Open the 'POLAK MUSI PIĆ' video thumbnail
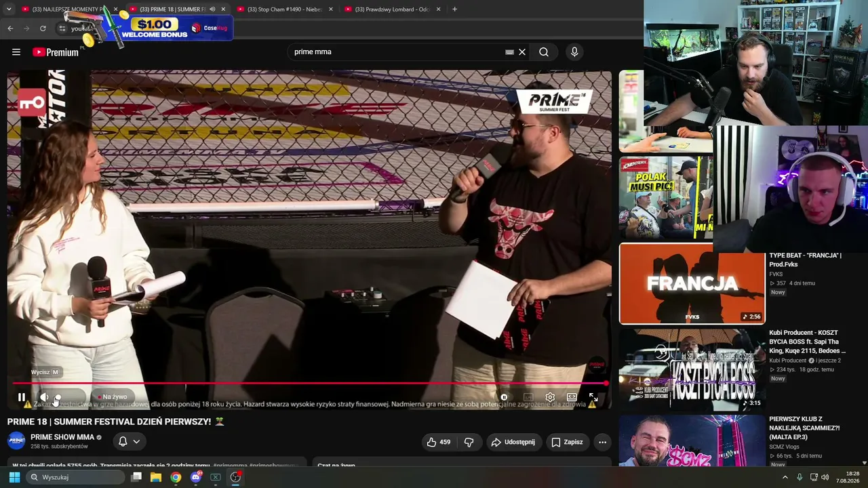This screenshot has height=488, width=868. (666, 198)
